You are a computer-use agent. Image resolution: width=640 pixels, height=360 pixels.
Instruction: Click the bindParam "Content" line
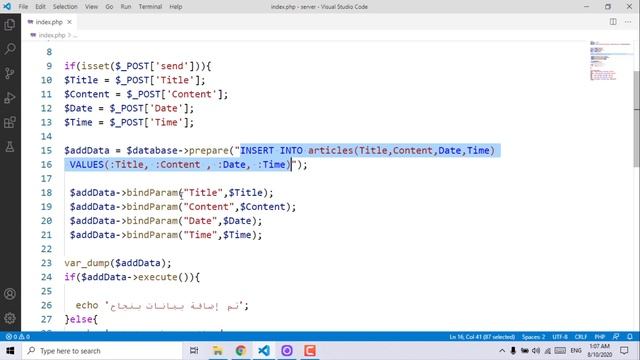click(x=183, y=207)
